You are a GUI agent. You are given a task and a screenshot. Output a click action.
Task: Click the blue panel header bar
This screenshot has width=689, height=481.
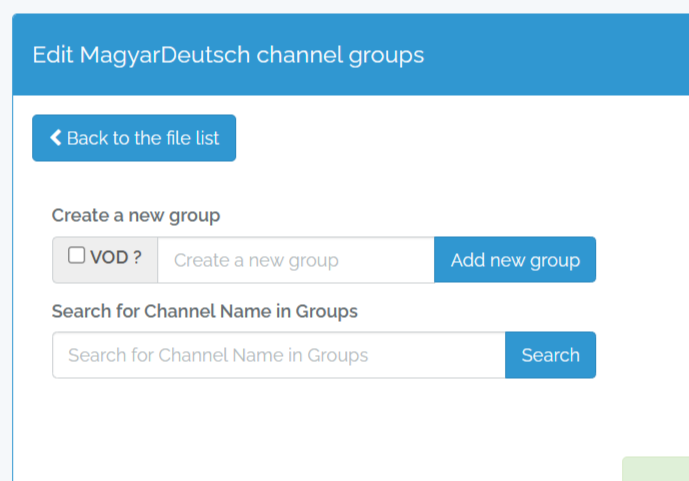point(351,54)
